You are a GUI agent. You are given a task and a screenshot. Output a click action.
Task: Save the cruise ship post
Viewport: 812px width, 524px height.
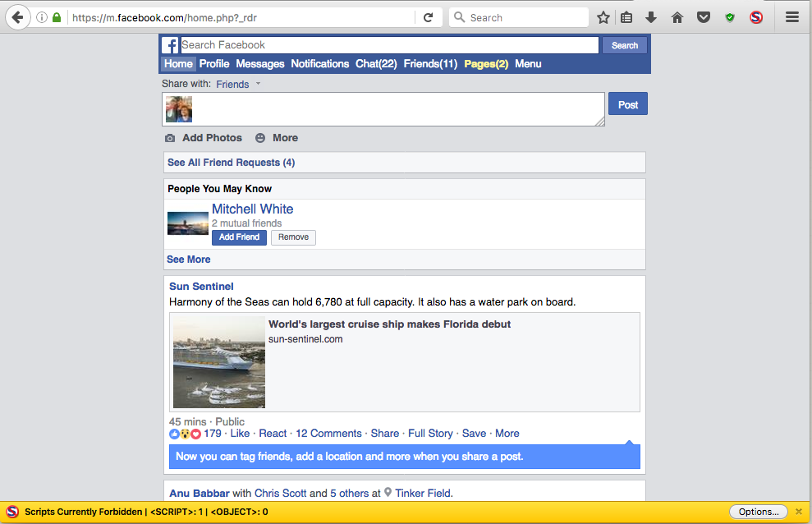[474, 434]
